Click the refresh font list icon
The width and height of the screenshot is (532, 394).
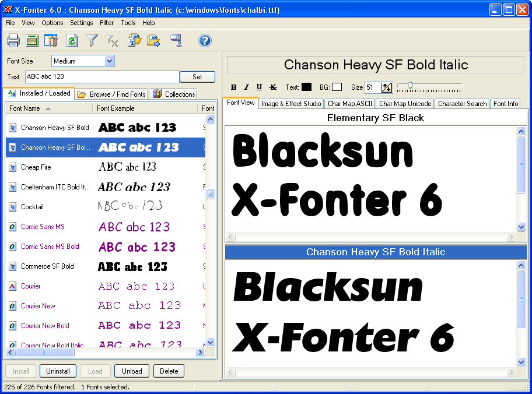pyautogui.click(x=72, y=40)
